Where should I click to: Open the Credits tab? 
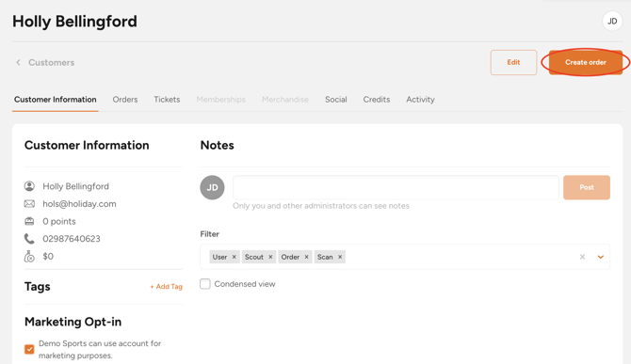377,100
